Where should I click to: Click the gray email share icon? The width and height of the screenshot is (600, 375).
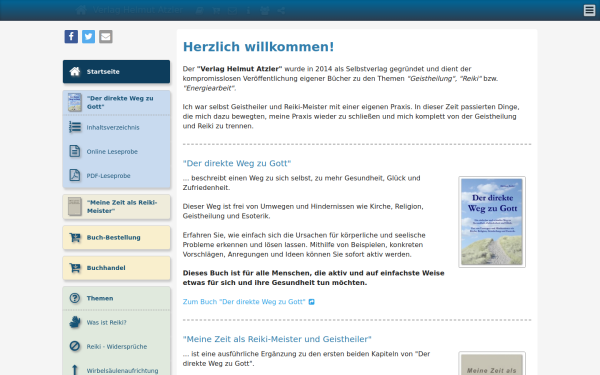106,37
